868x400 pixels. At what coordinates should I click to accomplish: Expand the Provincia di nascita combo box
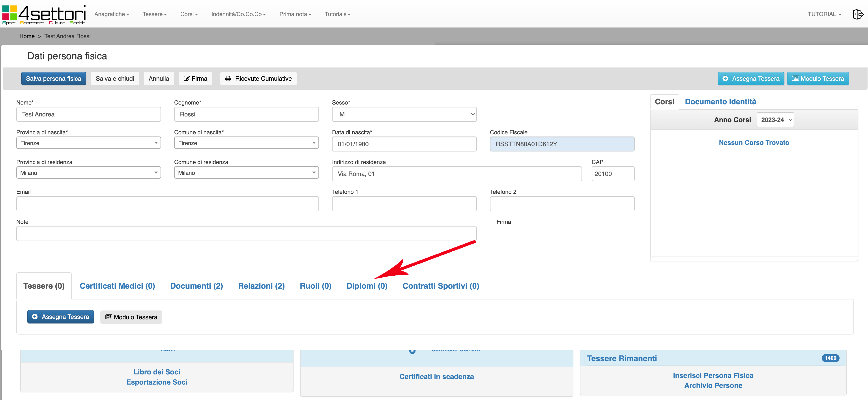[88, 143]
